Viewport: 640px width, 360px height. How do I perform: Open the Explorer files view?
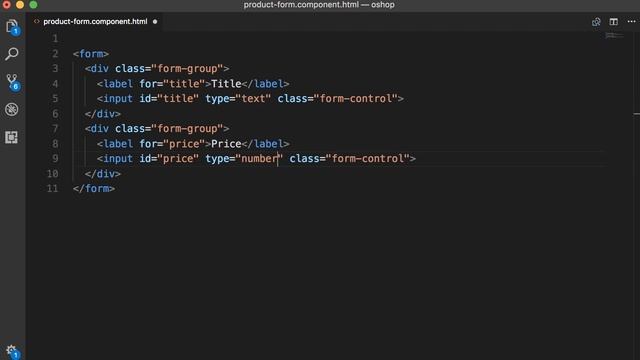12,27
